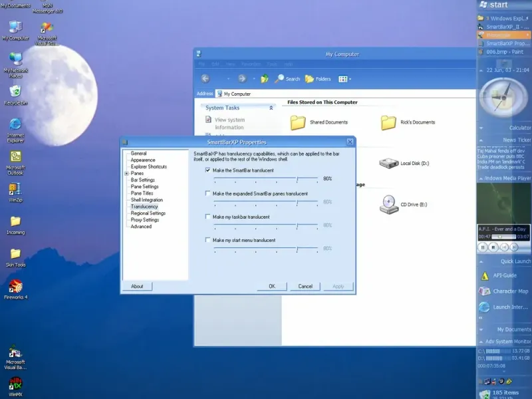The height and width of the screenshot is (399, 532).
Task: Stop playback in SmartBar media player
Action: pyautogui.click(x=493, y=247)
